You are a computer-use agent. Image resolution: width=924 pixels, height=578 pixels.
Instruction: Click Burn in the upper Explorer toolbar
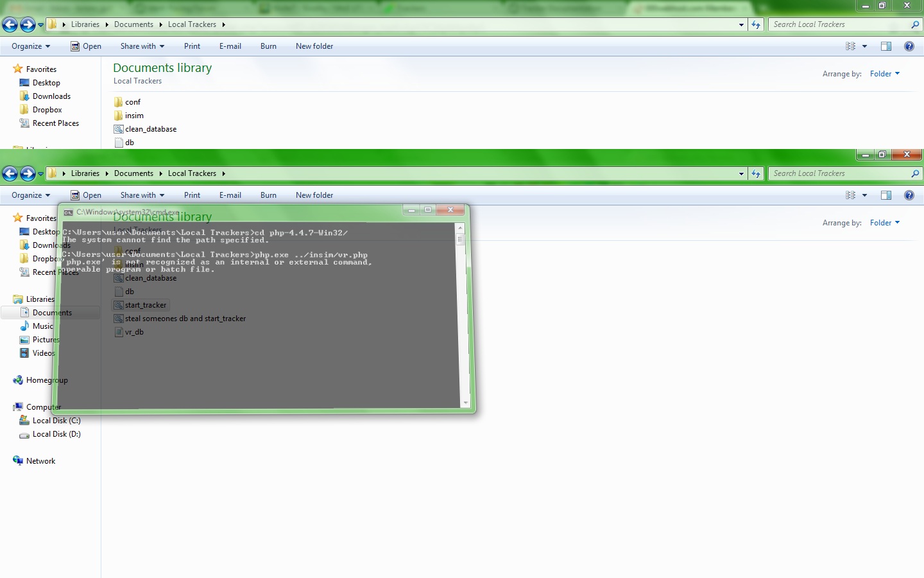click(268, 46)
